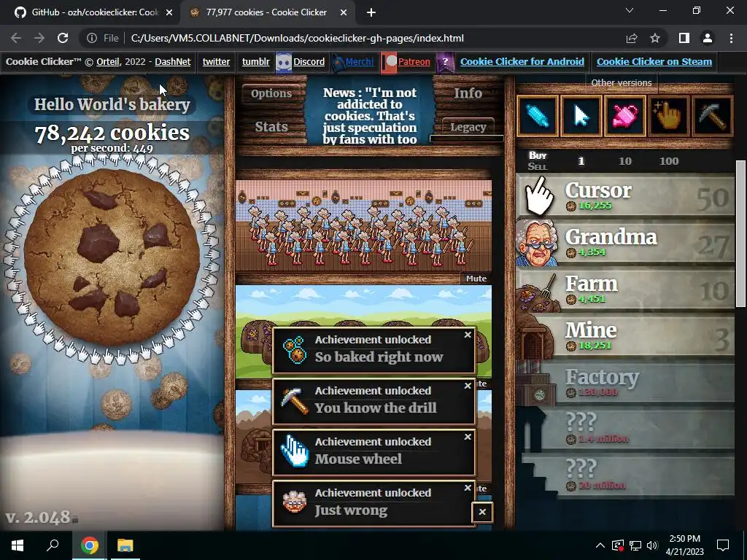
Task: Rename Hello World's bakery
Action: [112, 104]
